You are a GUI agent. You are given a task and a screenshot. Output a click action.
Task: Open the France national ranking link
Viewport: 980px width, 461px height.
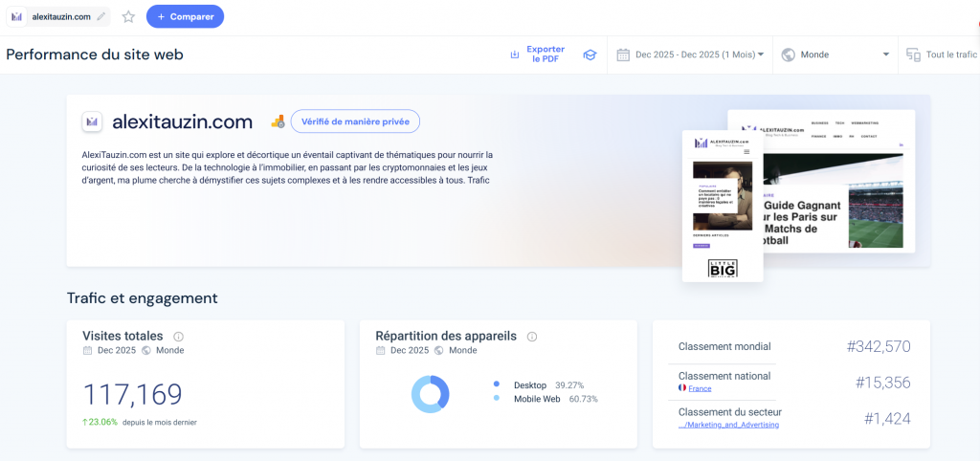pyautogui.click(x=700, y=388)
